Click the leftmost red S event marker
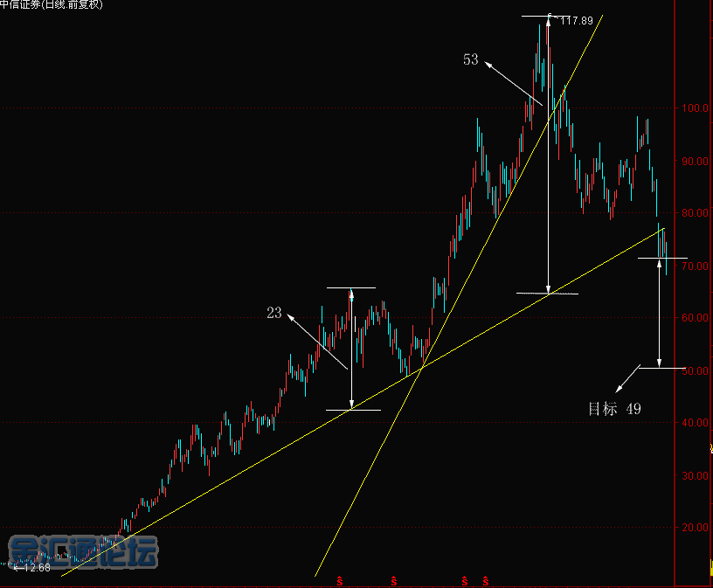Image resolution: width=713 pixels, height=588 pixels. (340, 581)
